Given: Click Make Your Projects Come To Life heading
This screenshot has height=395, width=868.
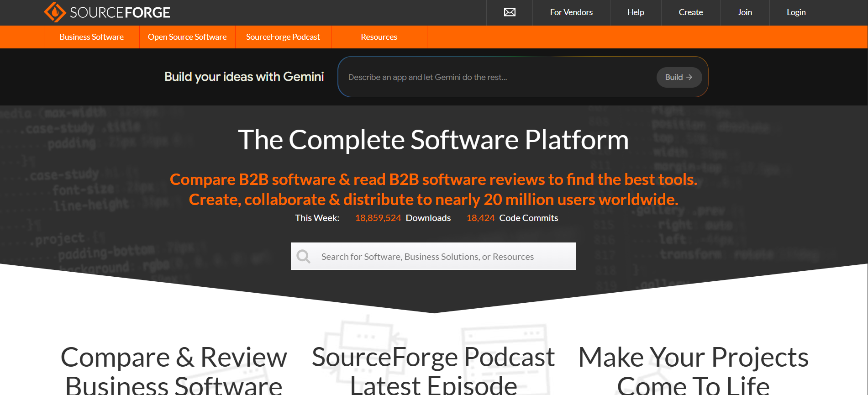Looking at the screenshot, I should [x=693, y=370].
